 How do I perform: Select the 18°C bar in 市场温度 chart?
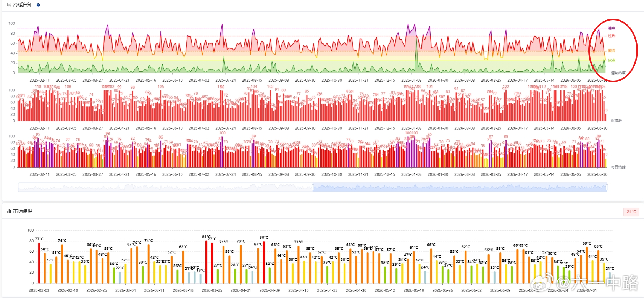[x=200, y=278]
